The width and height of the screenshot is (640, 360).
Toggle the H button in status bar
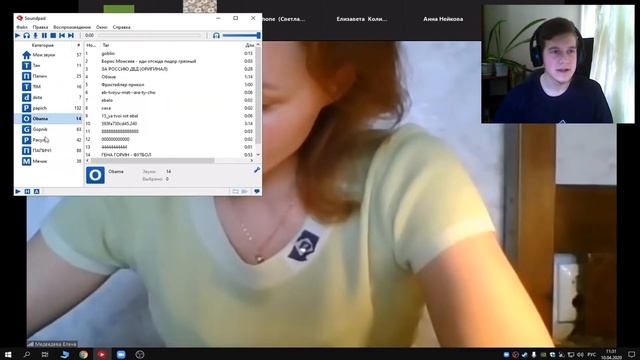27,191
